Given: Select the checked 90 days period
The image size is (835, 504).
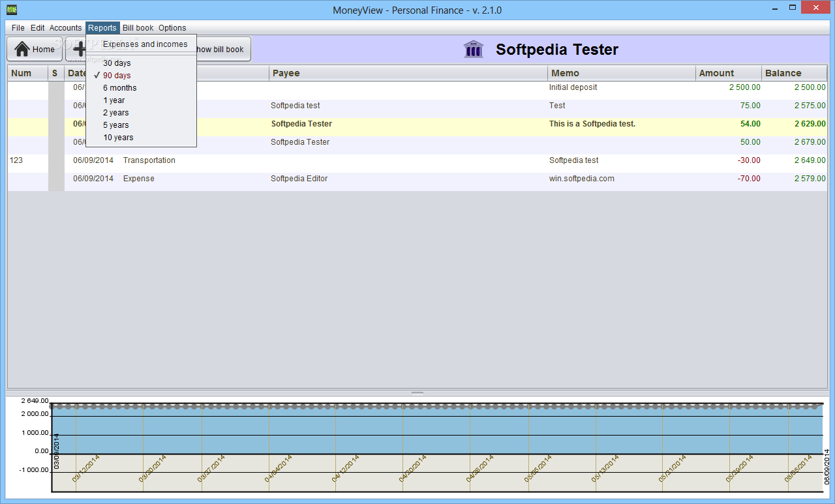Looking at the screenshot, I should [x=142, y=76].
